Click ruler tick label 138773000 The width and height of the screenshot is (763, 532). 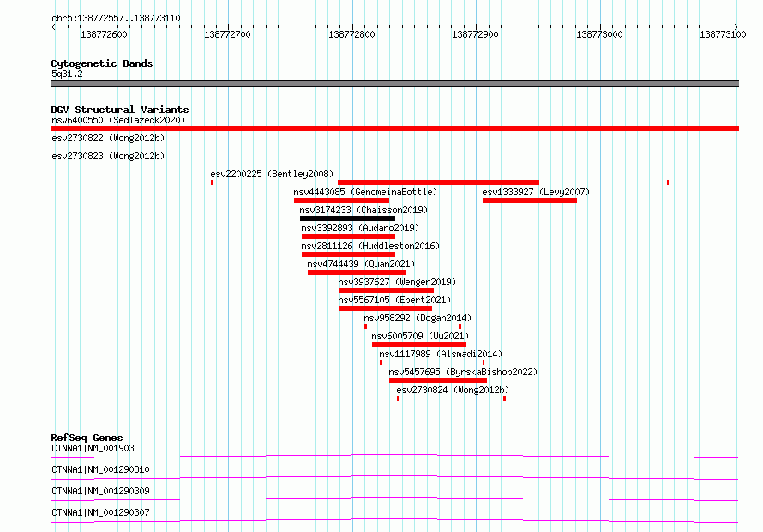pyautogui.click(x=599, y=34)
